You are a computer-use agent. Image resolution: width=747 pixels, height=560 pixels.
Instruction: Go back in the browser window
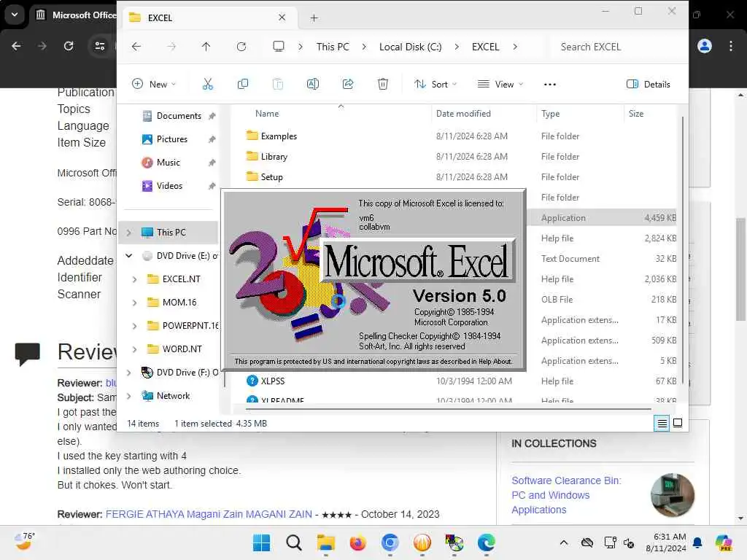coord(16,46)
